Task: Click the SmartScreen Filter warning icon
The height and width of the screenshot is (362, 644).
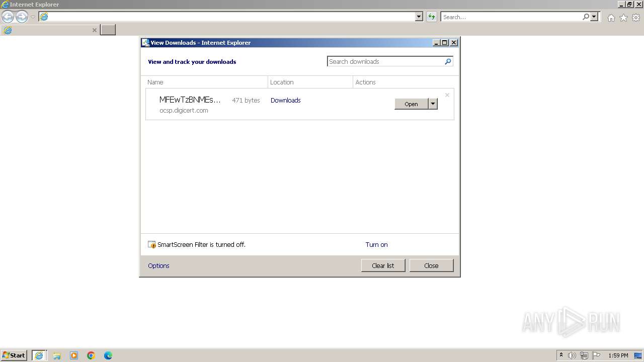Action: (152, 245)
